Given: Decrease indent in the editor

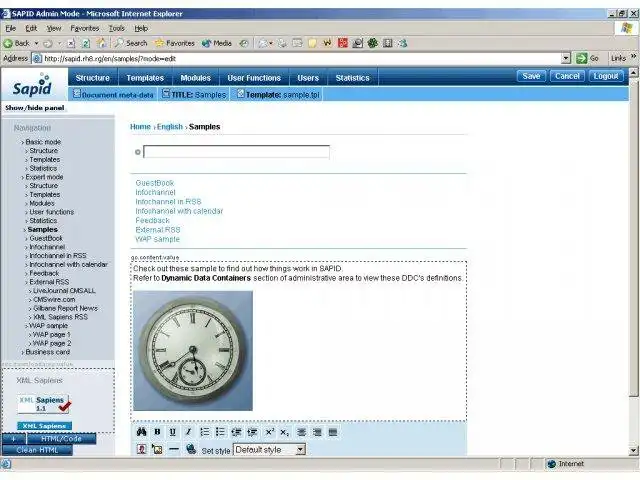Looking at the screenshot, I should pyautogui.click(x=236, y=432).
